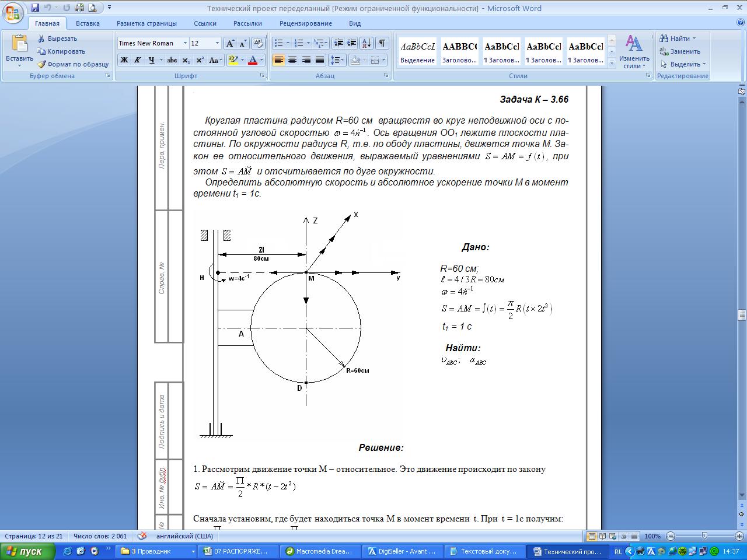Screen dimensions: 747x560
Task: Align text to the left
Action: coord(278,60)
